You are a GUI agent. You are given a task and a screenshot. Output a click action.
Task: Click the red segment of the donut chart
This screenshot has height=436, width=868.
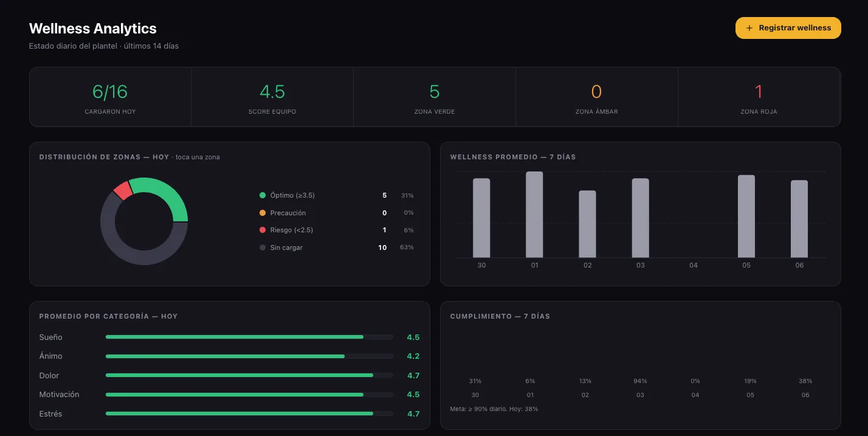tap(123, 190)
